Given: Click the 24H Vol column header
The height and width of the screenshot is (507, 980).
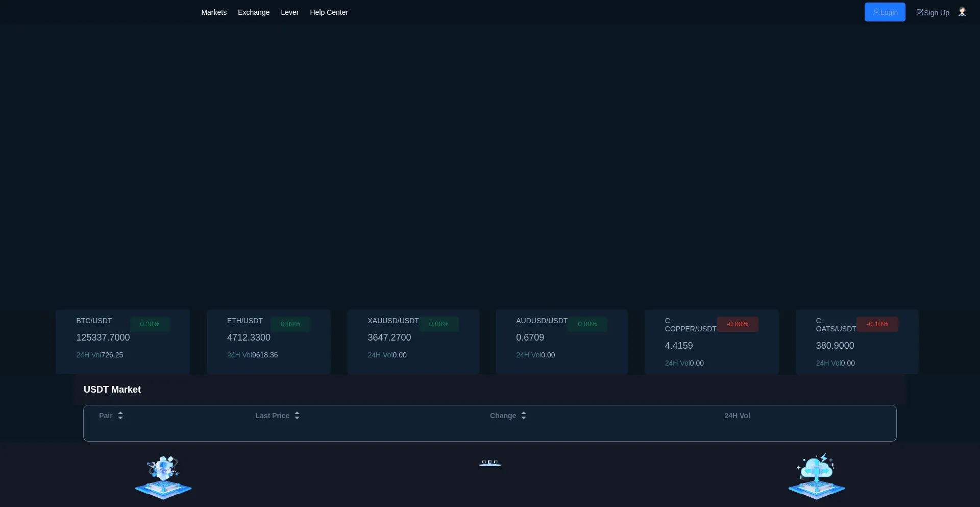Looking at the screenshot, I should click(x=737, y=416).
